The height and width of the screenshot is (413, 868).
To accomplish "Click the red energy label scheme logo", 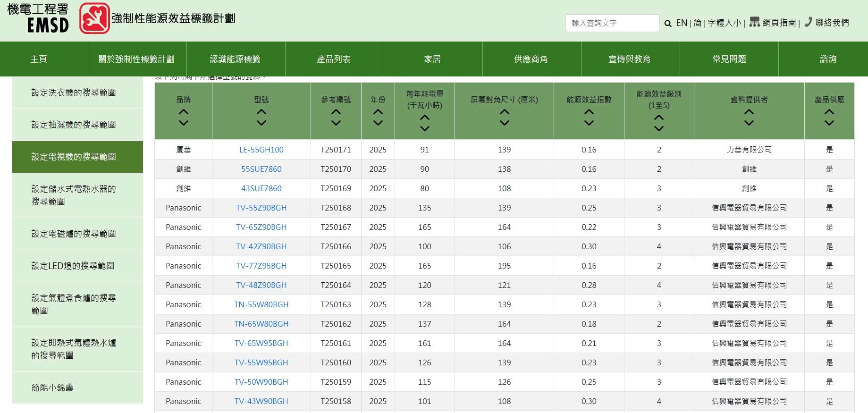I will coord(94,18).
